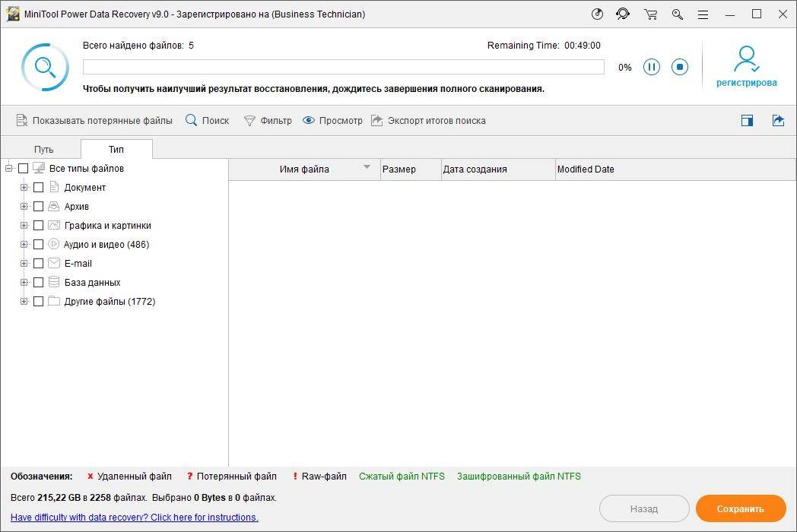Click the Архив file type icon
This screenshot has width=797, height=532.
click(x=54, y=206)
